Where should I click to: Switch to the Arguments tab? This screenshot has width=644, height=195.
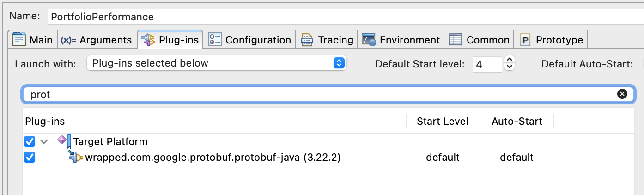pos(97,40)
